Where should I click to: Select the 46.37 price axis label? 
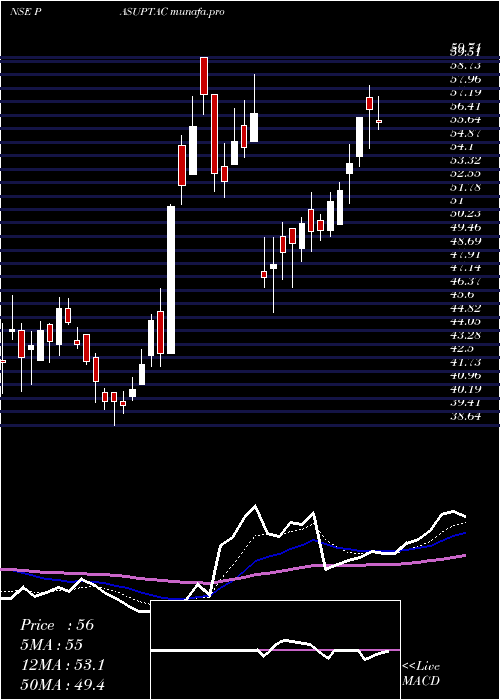pos(465,281)
